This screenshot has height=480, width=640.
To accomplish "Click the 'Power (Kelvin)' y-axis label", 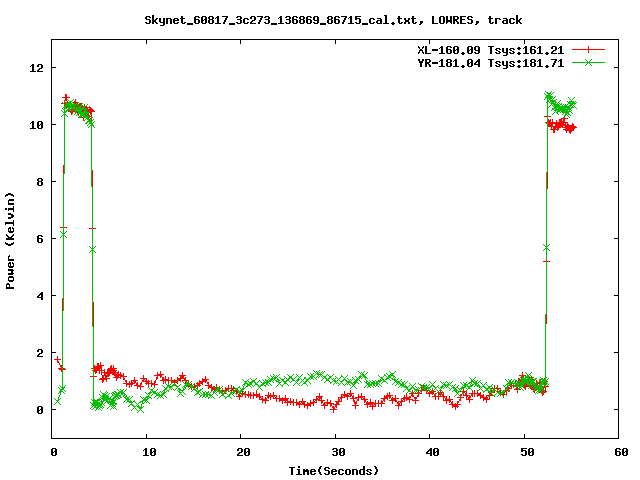I will point(10,241).
